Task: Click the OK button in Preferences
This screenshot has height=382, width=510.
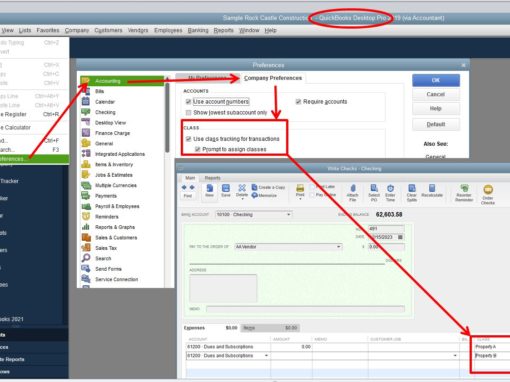Action: tap(436, 80)
